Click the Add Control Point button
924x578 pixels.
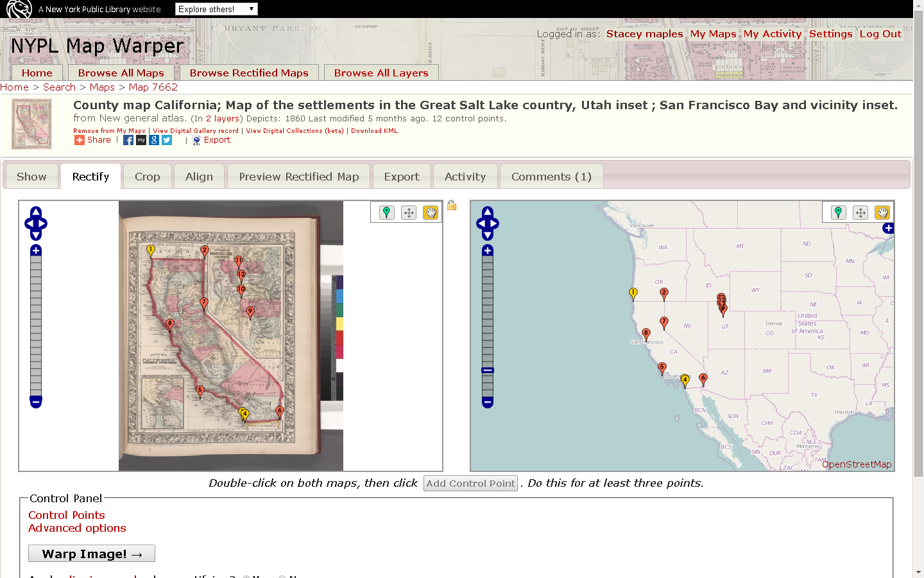pyautogui.click(x=470, y=484)
